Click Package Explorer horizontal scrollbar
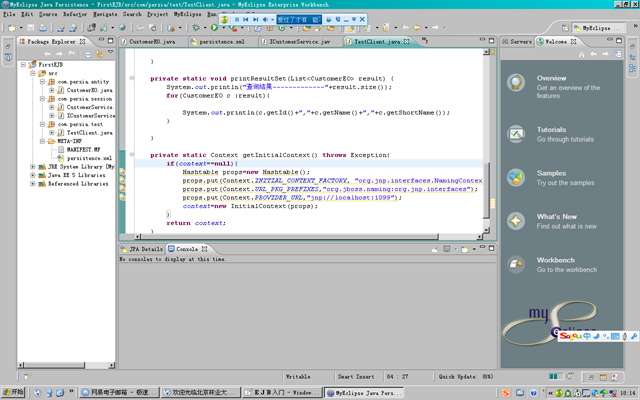Viewport: 640px width, 400px height. [54, 365]
